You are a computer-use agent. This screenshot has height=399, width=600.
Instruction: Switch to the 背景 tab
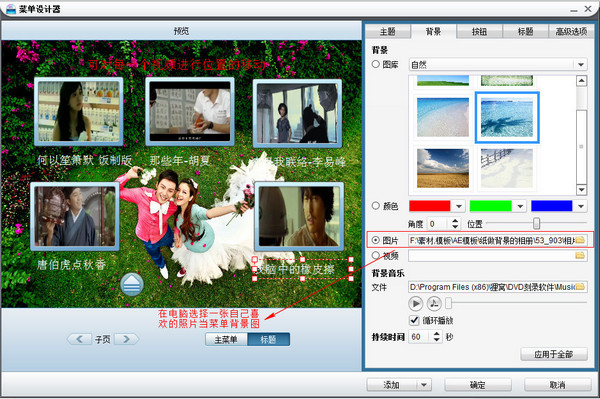(x=434, y=32)
